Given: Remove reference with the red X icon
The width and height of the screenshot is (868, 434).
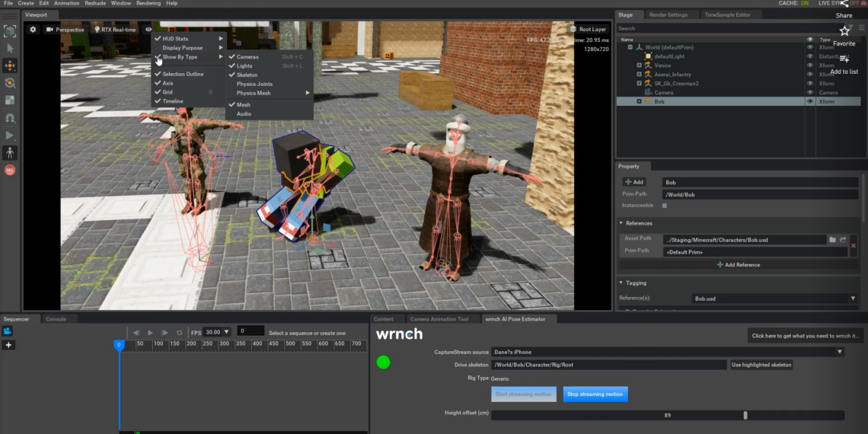Looking at the screenshot, I should pos(853,245).
